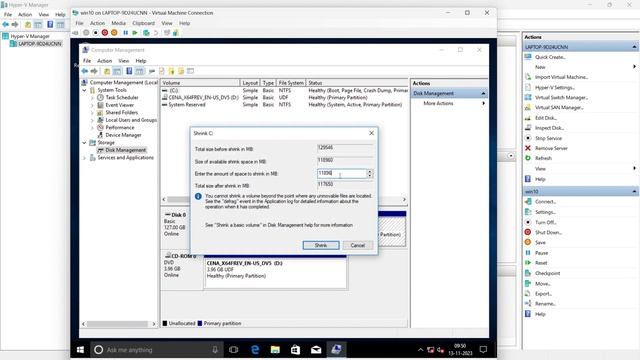This screenshot has height=360, width=640.
Task: Click Ctrl+Alt+Del icon in VM toolbar
Action: [76, 33]
